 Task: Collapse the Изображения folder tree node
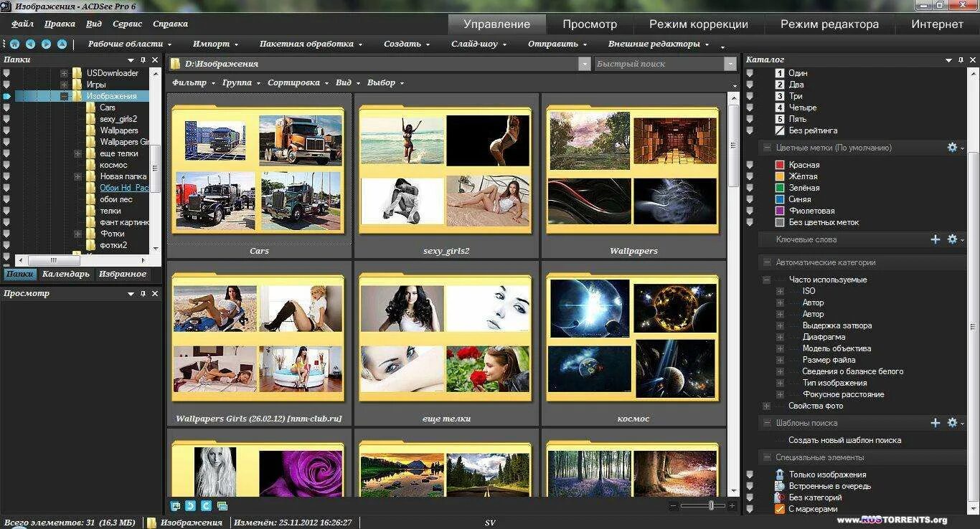coord(64,96)
